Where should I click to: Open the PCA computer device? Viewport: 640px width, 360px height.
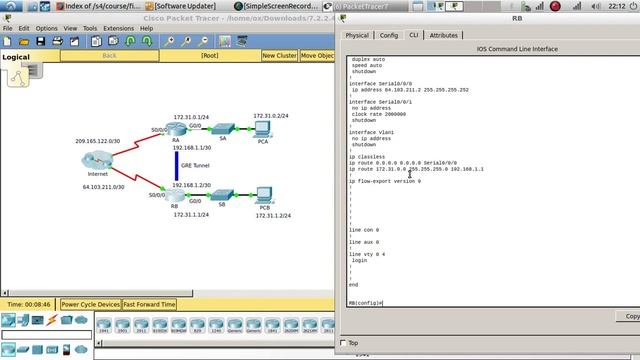[x=262, y=129]
